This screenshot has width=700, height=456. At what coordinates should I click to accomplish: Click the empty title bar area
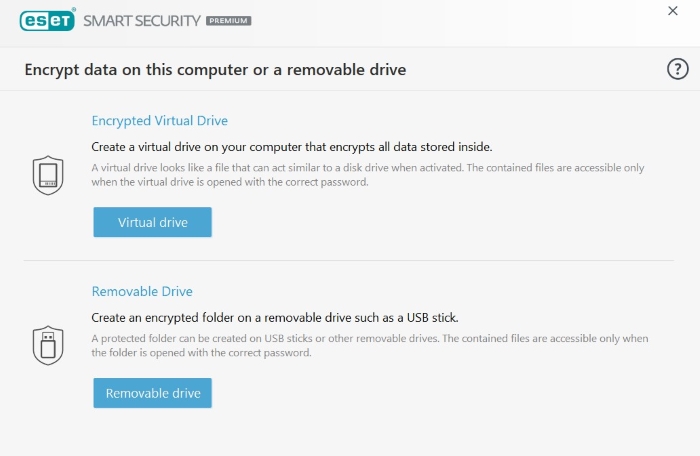click(450, 20)
